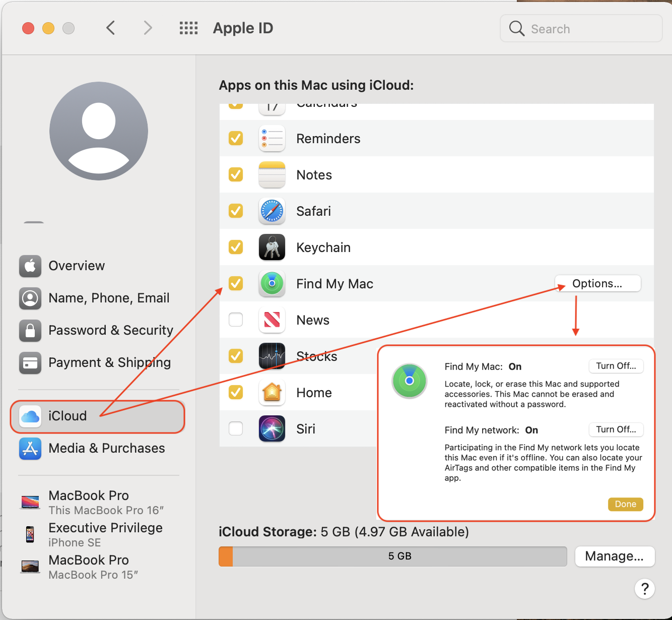Click Done in Find My popup
Viewport: 672px width, 620px height.
[x=626, y=504]
